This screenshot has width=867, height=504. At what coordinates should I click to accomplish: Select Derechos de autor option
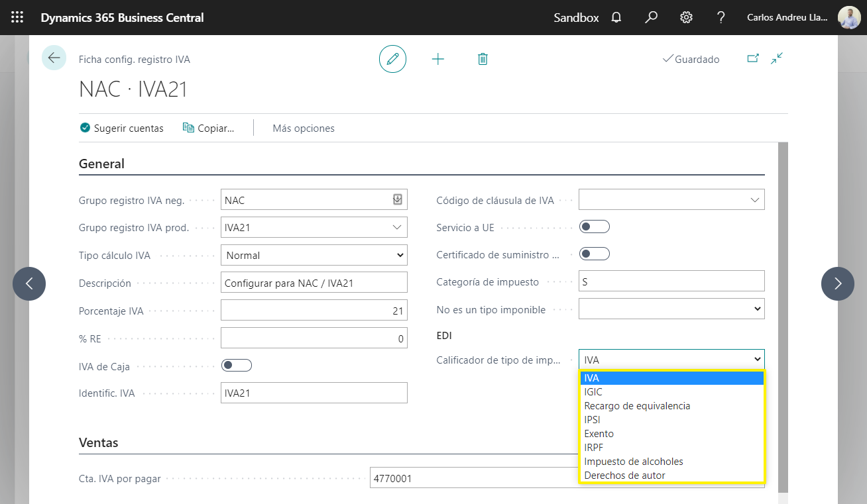point(671,476)
